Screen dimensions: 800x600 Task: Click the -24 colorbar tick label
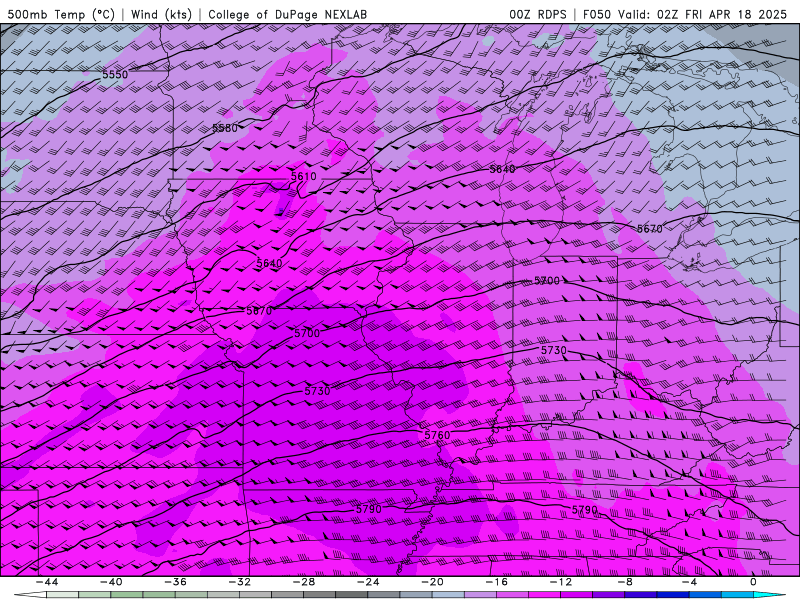pyautogui.click(x=368, y=582)
